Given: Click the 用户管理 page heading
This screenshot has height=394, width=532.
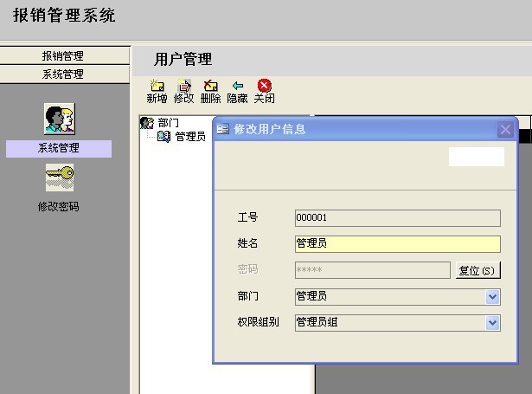Looking at the screenshot, I should (x=183, y=59).
